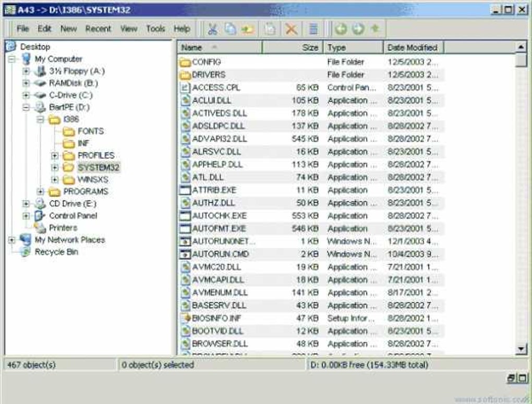
Task: Open the Recent menu
Action: [x=98, y=29]
